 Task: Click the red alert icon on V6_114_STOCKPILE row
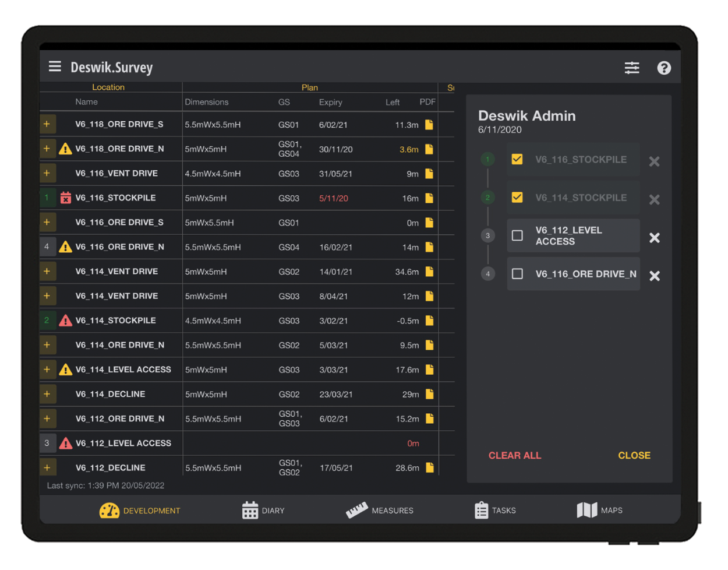coord(65,321)
